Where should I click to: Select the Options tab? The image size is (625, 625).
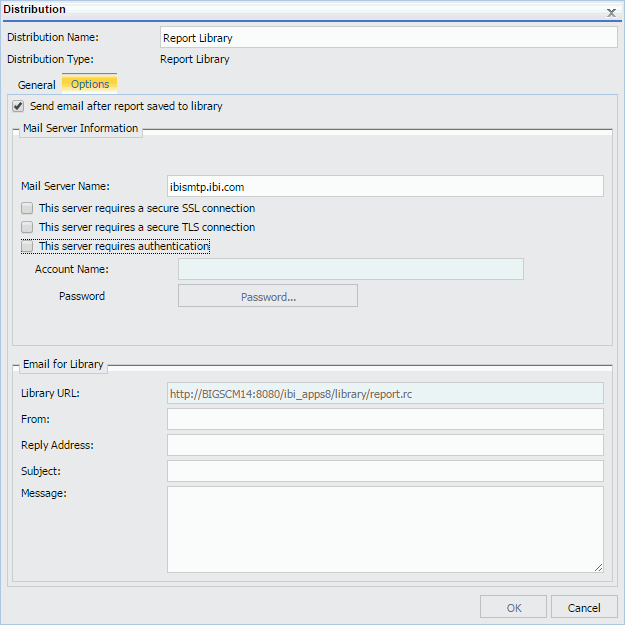click(90, 84)
